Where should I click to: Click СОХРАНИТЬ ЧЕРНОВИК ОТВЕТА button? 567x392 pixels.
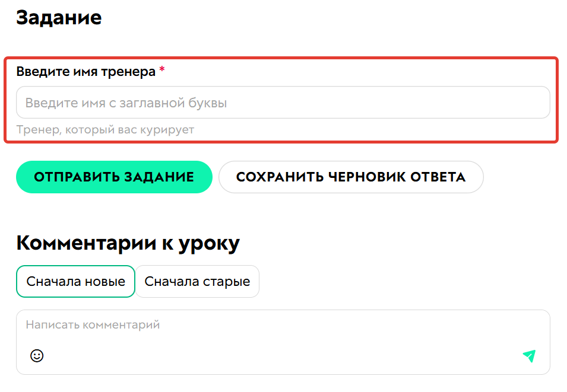point(351,177)
